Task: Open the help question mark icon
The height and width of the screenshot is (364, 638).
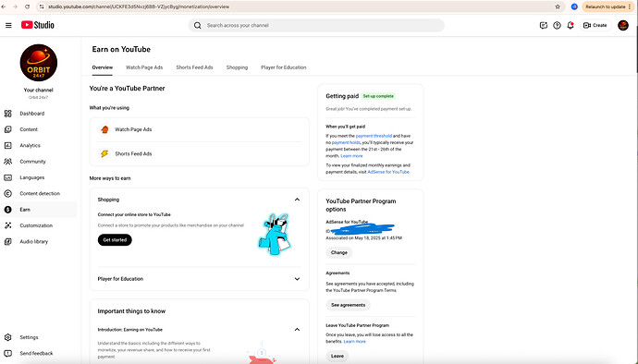Action: 557,25
